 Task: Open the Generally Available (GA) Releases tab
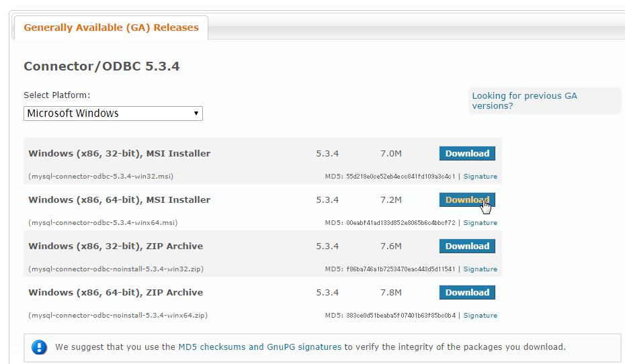(x=111, y=28)
